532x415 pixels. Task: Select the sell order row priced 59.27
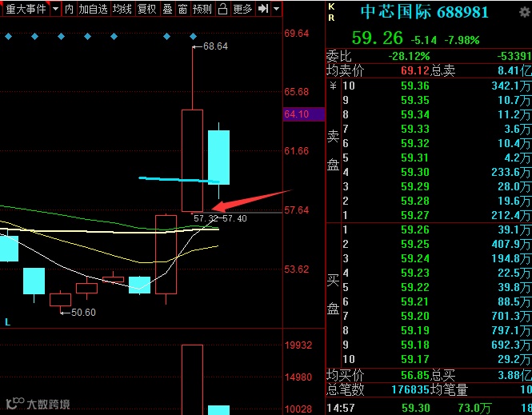pos(436,215)
